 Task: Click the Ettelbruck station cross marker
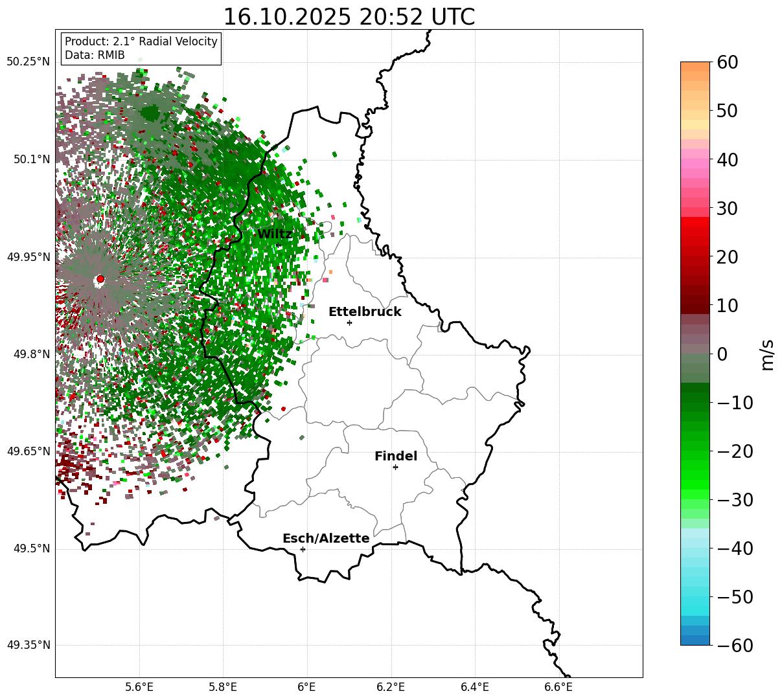(349, 322)
